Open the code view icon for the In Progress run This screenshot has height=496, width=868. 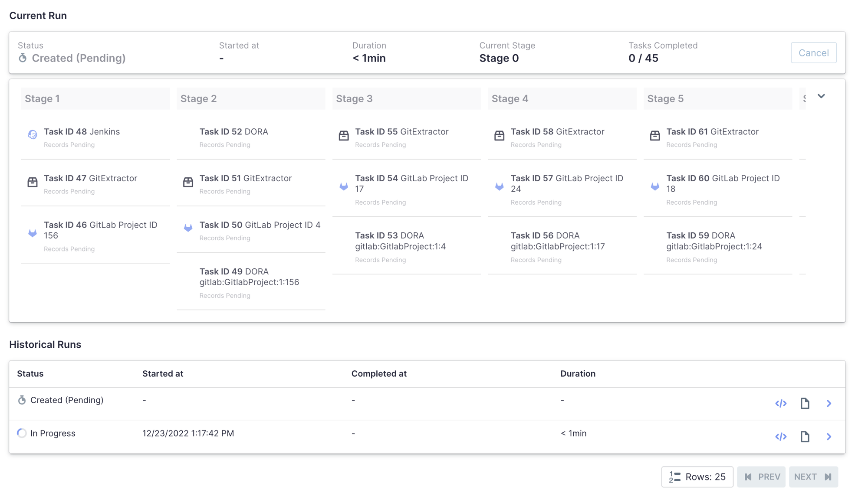point(781,437)
